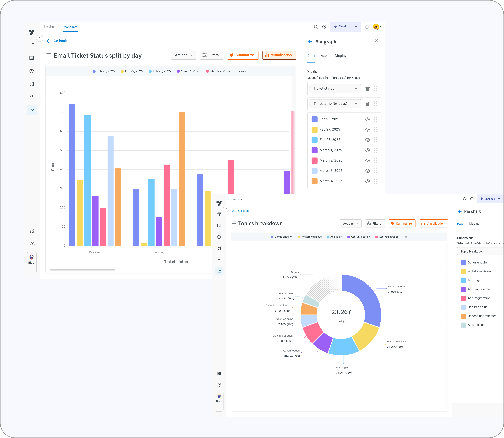This screenshot has width=504, height=438.
Task: Switch to Display tab in Bar graph panel
Action: pyautogui.click(x=340, y=56)
